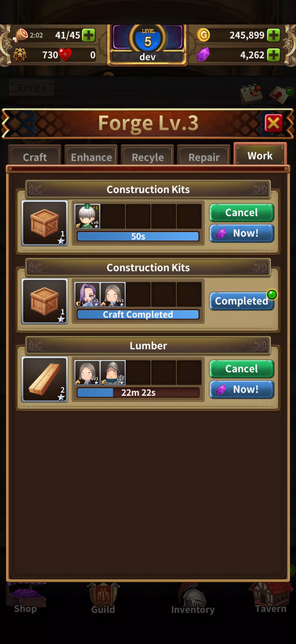The width and height of the screenshot is (296, 644).
Task: Select the Lv6 worker portrait
Action: [x=87, y=216]
